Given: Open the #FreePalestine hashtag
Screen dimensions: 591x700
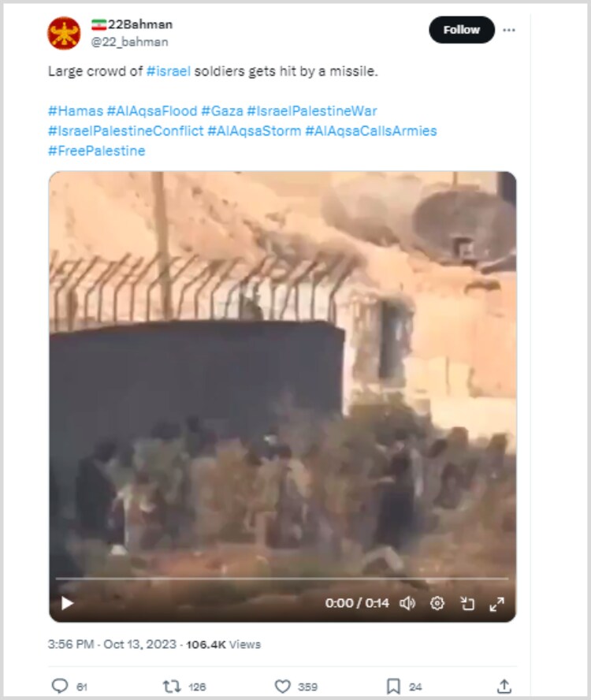Looking at the screenshot, I should point(96,151).
